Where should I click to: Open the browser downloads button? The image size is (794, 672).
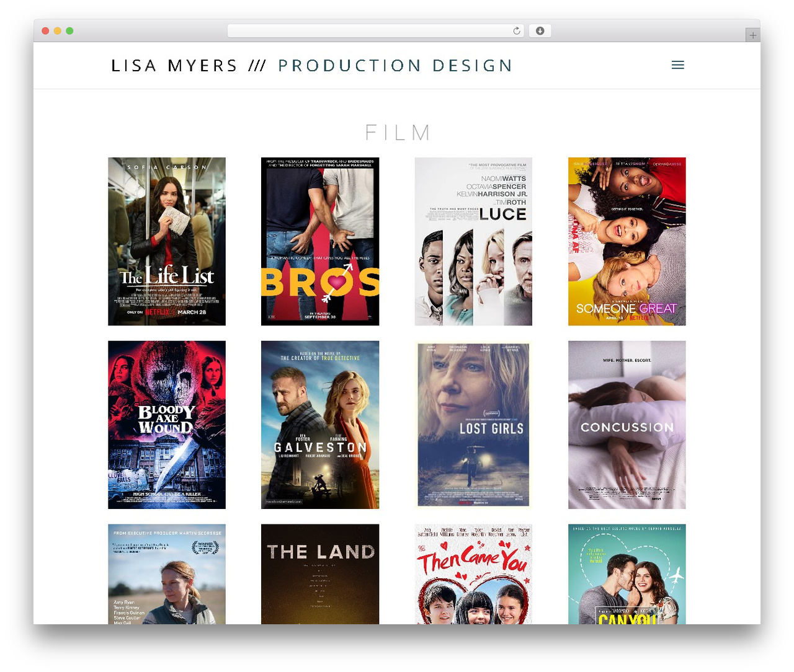[x=540, y=31]
